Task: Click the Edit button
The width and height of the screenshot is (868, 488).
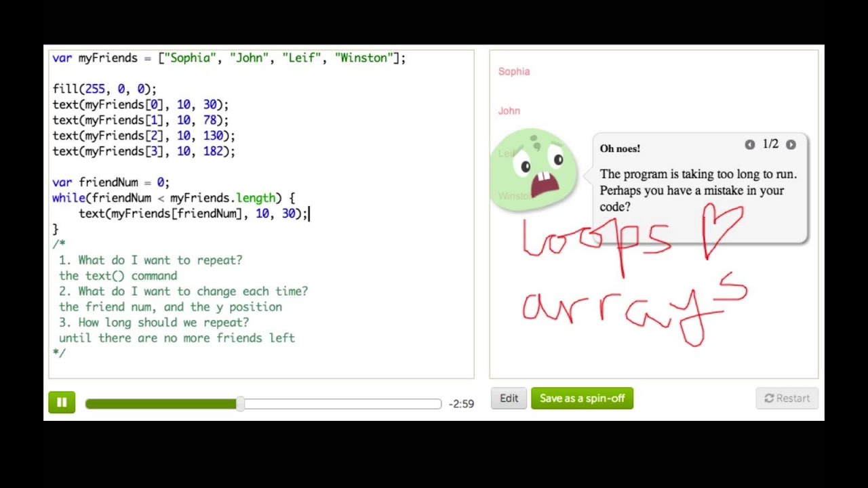Action: click(509, 399)
